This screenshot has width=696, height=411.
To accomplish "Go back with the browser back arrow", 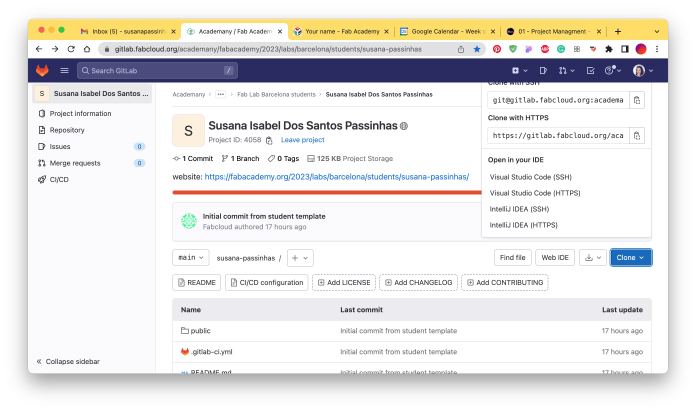I will [x=39, y=49].
